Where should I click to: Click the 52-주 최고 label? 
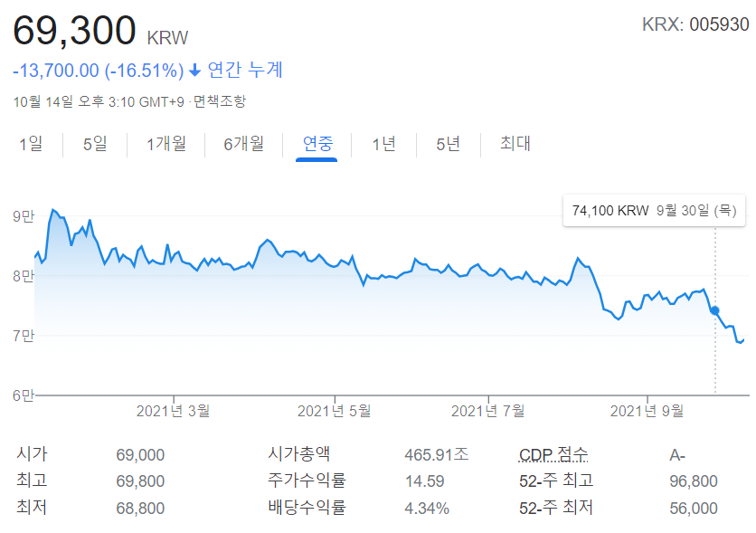point(556,481)
